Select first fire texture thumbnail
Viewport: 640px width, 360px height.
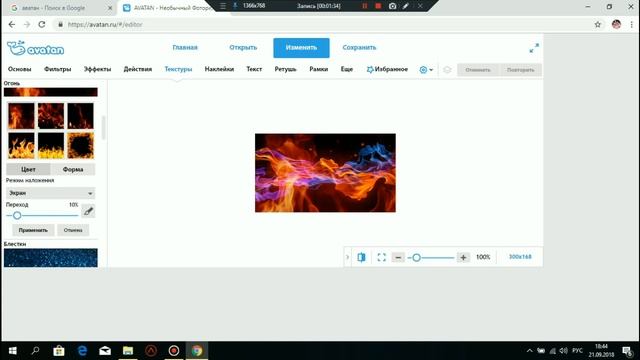coord(21,116)
